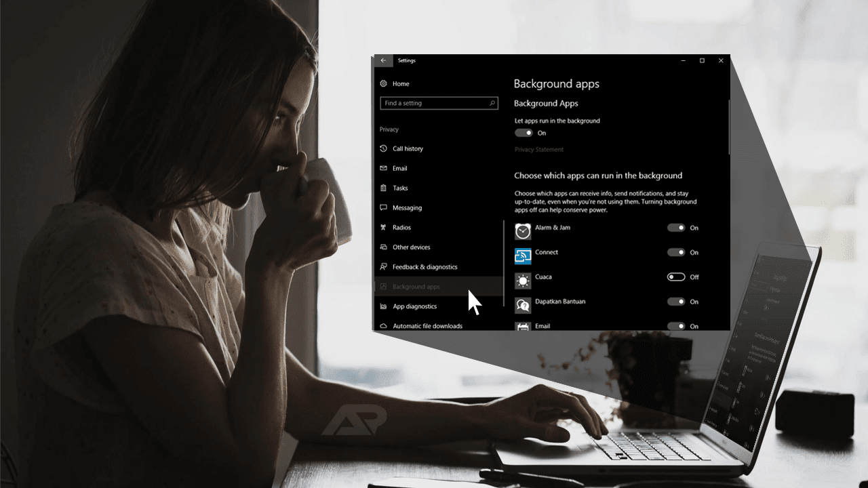Open Tasks via its clipboard icon

point(384,188)
